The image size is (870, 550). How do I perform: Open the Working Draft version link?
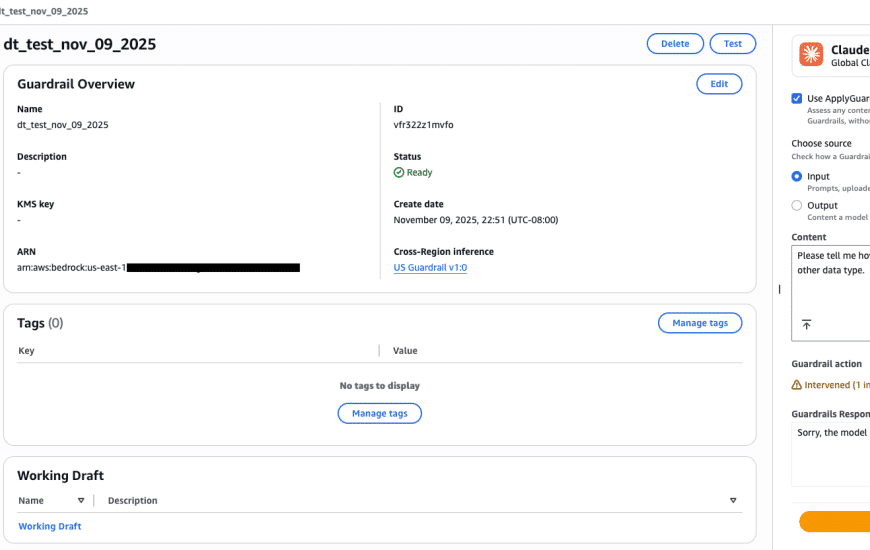[50, 526]
